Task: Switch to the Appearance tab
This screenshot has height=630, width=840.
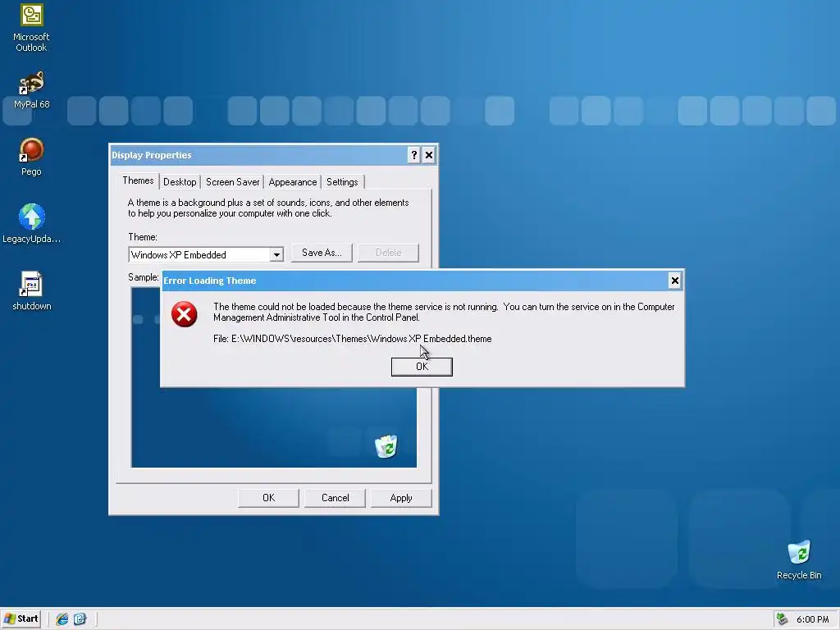Action: tap(293, 182)
